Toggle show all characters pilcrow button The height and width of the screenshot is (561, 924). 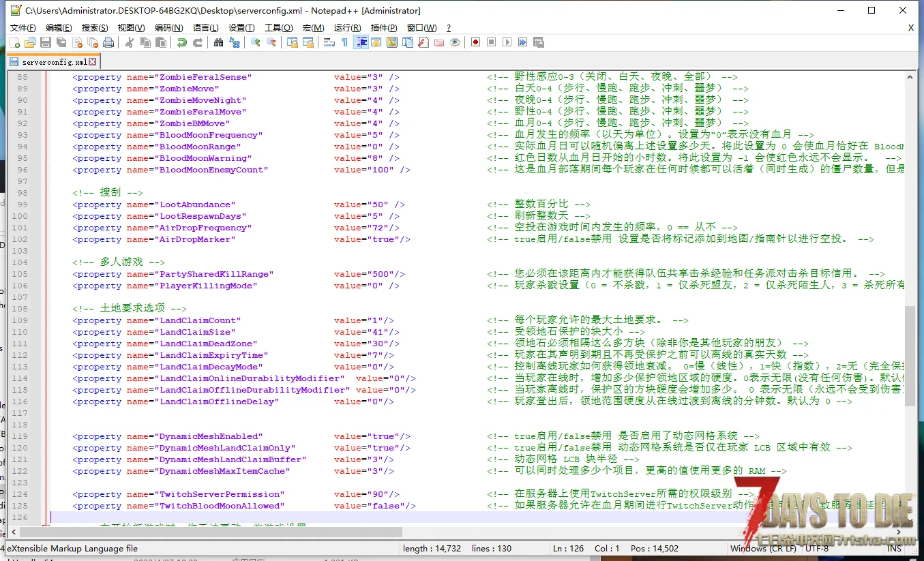point(344,42)
